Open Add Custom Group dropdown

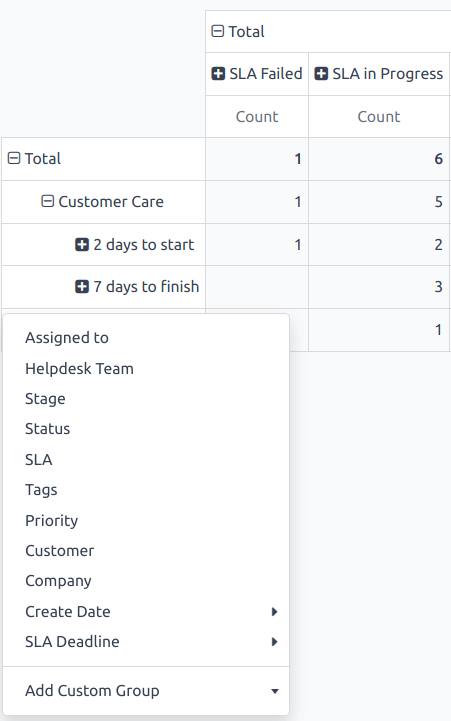[146, 691]
